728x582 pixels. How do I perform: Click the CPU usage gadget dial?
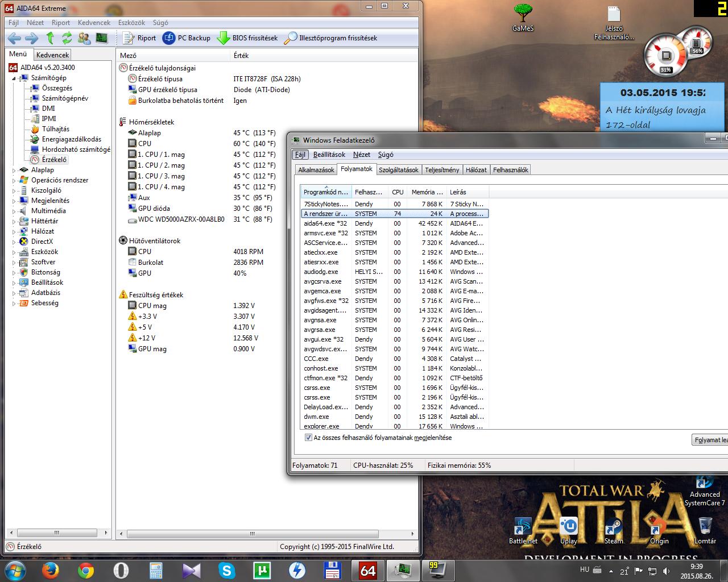[x=665, y=55]
